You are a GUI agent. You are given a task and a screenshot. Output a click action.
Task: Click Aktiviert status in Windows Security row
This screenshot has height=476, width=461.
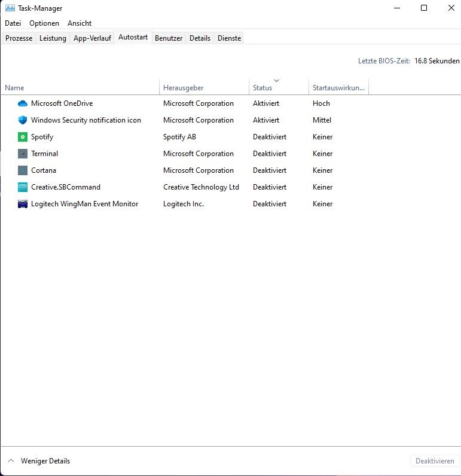click(266, 120)
